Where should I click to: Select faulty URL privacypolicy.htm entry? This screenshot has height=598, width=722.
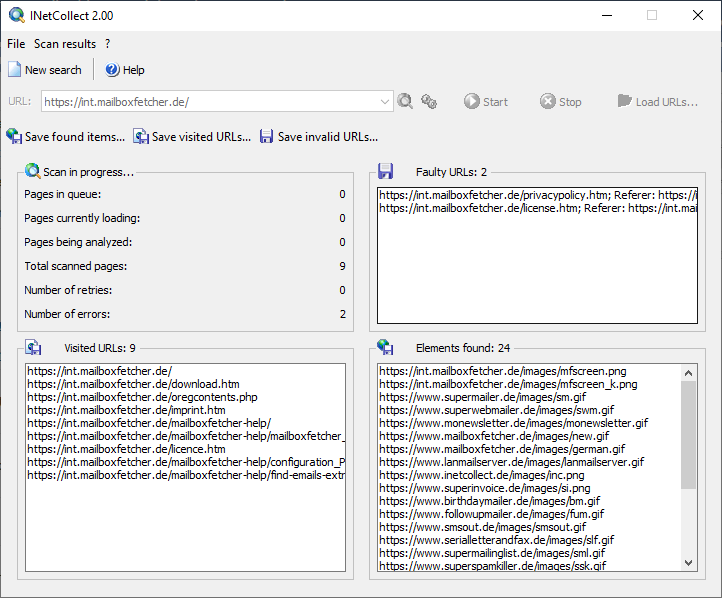pos(537,195)
